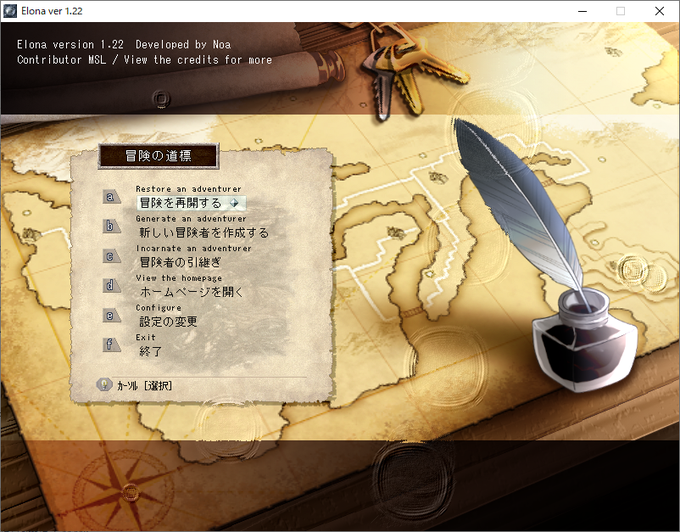Image resolution: width=680 pixels, height=532 pixels.
Task: Click 'View the homepage' caption
Action: pos(179,278)
